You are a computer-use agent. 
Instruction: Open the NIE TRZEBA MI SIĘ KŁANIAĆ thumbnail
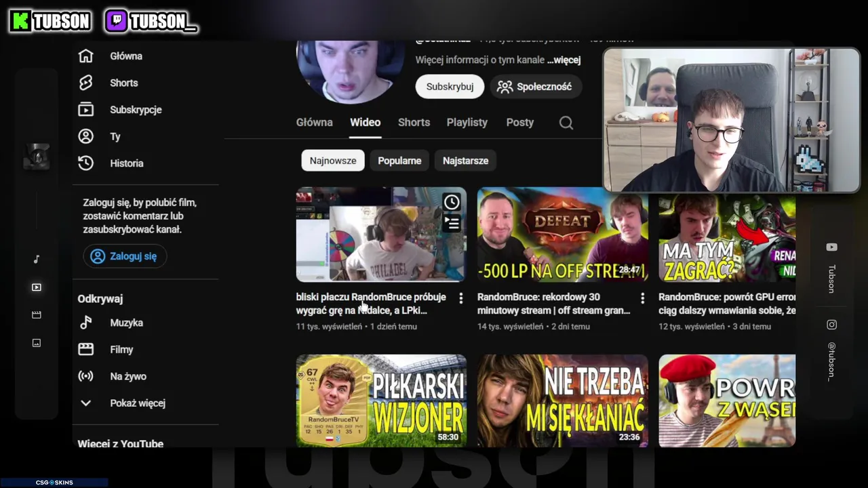point(563,401)
